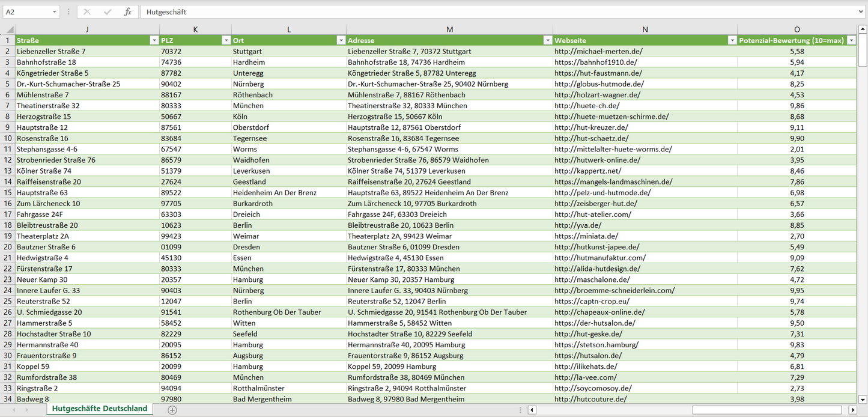Open the Webseite column filter dropdown
This screenshot has width=868, height=417.
click(x=732, y=40)
